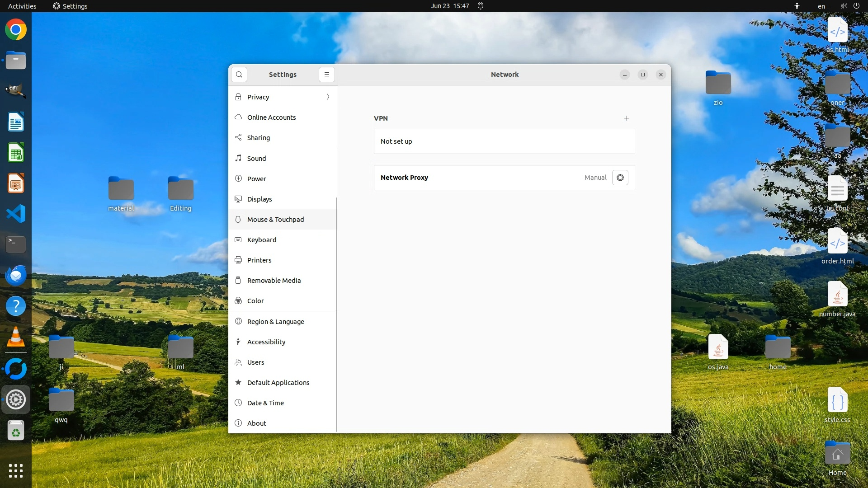This screenshot has height=488, width=868.
Task: Click the plus icon to add VPN
Action: point(627,118)
